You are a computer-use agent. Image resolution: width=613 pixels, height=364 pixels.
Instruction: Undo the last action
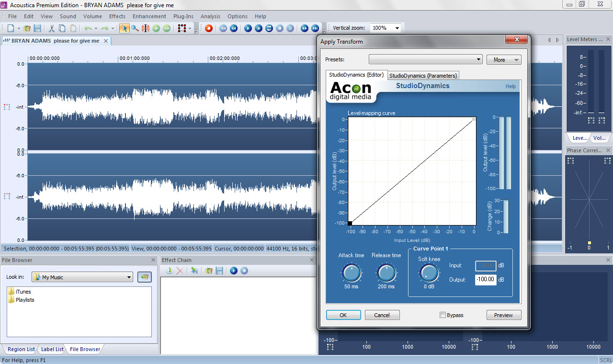(88, 28)
